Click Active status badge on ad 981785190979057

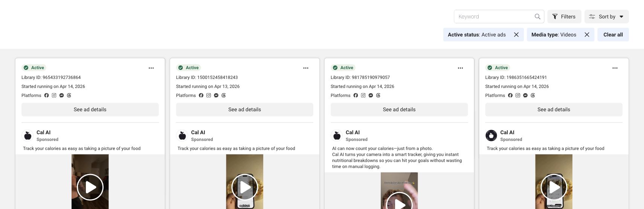[343, 68]
